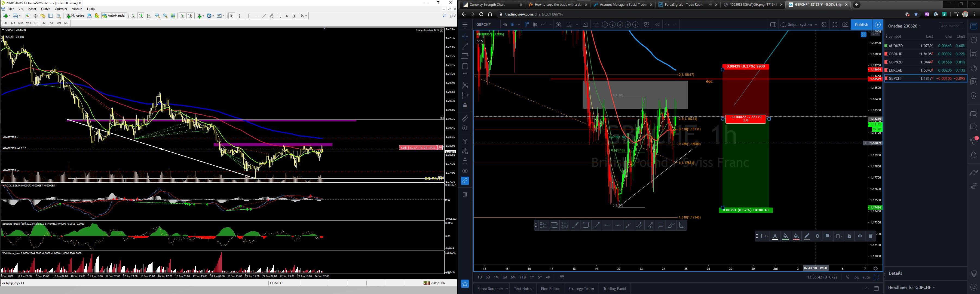Open templates dropdown in MetaTrader toolbar
Image resolution: width=980 pixels, height=294 pixels.
[x=223, y=16]
